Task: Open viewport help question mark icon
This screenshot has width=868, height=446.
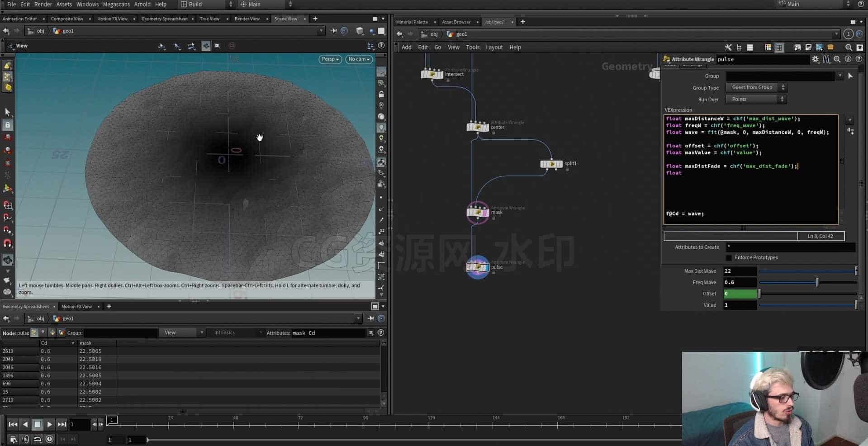Action: pyautogui.click(x=381, y=46)
